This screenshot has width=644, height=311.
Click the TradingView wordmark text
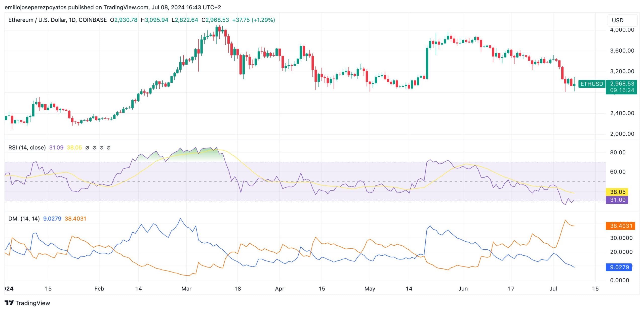pos(33,303)
